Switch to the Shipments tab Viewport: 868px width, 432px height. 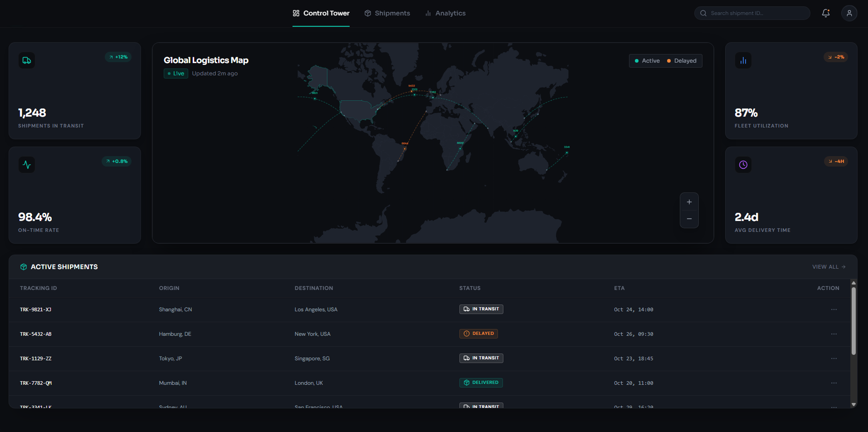point(387,13)
